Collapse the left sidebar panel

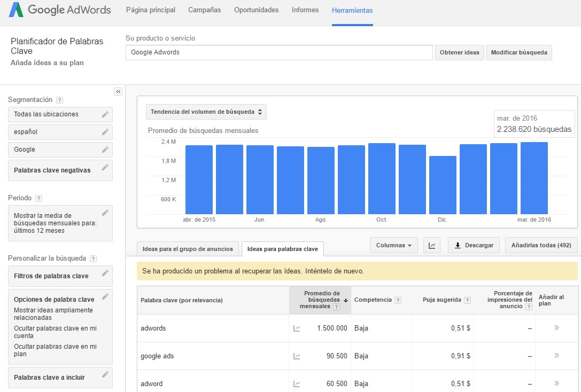pos(118,91)
